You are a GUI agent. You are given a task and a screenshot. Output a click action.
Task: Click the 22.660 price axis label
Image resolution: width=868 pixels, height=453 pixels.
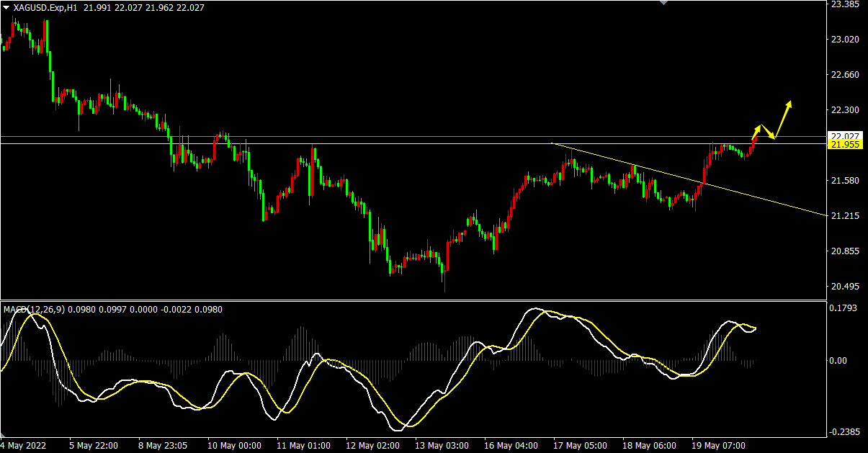click(x=846, y=75)
